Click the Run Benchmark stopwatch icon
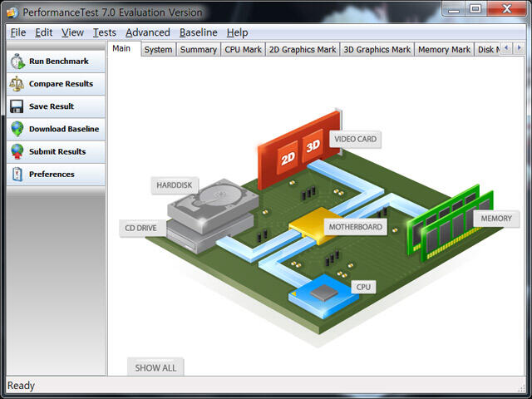Screen dimensions: 532x399 (x=17, y=62)
